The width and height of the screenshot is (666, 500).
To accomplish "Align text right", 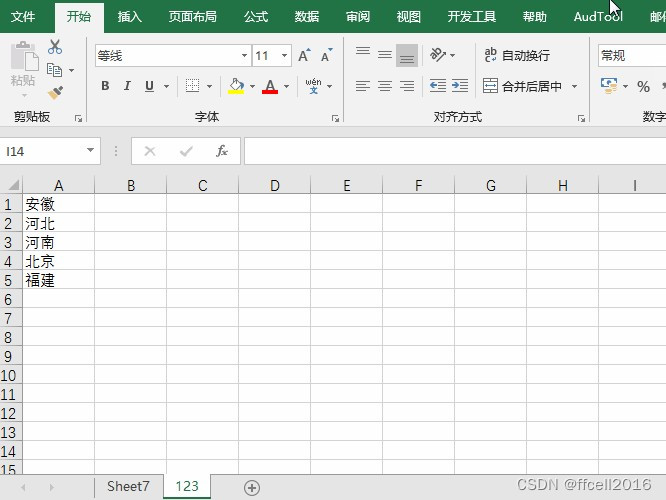I will 407,86.
